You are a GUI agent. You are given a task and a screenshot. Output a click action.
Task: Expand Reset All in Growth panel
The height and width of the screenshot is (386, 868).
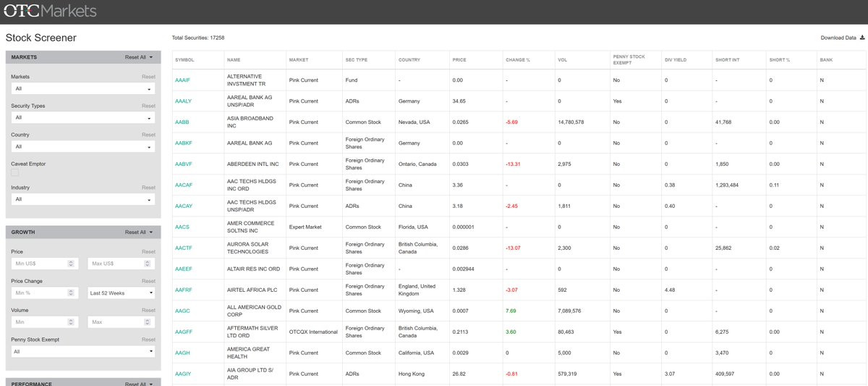point(139,232)
